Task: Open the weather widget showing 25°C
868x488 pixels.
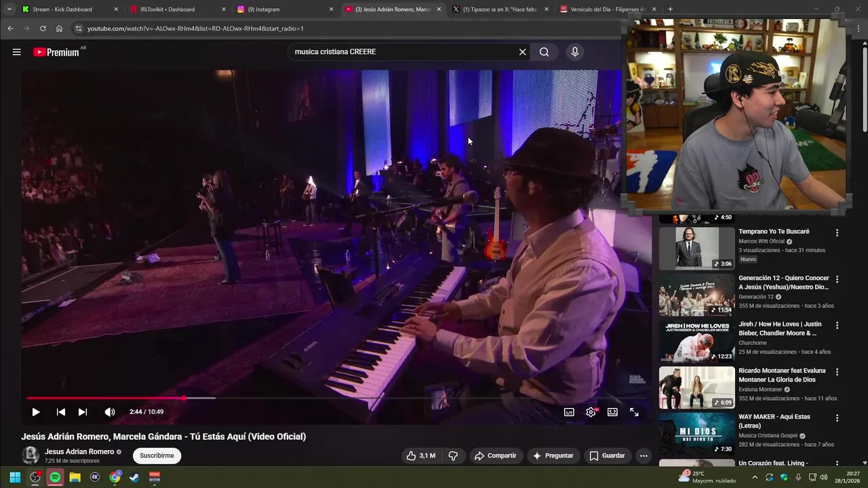Action: (x=707, y=477)
